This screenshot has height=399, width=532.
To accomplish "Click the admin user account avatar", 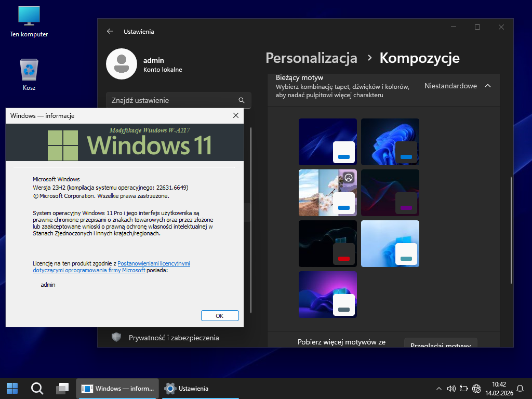I will 121,64.
